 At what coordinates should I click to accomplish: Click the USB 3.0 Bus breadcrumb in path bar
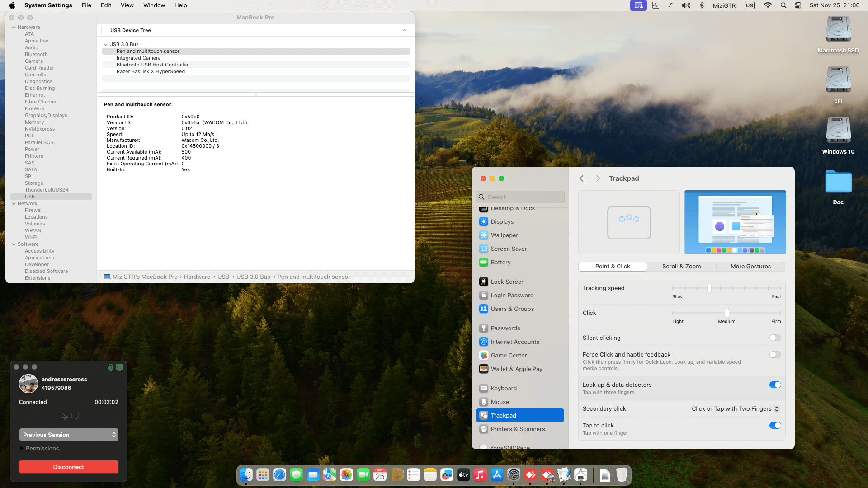[253, 277]
